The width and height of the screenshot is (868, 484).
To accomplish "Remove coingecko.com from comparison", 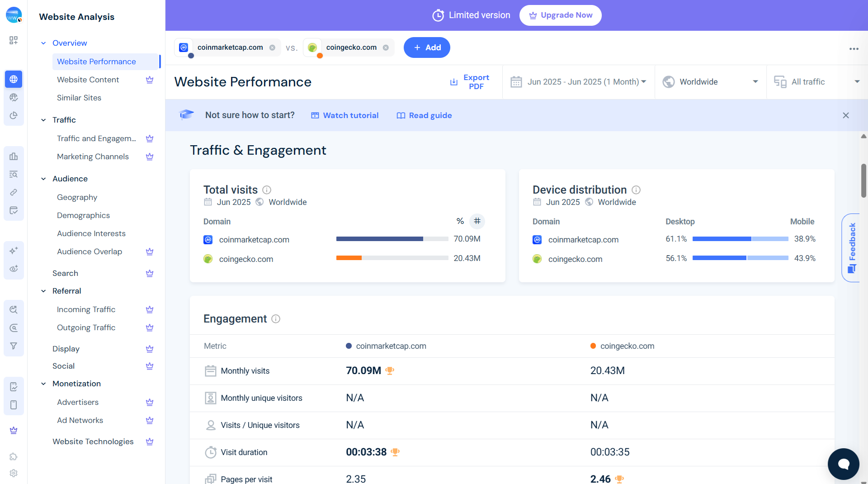I will (x=386, y=47).
